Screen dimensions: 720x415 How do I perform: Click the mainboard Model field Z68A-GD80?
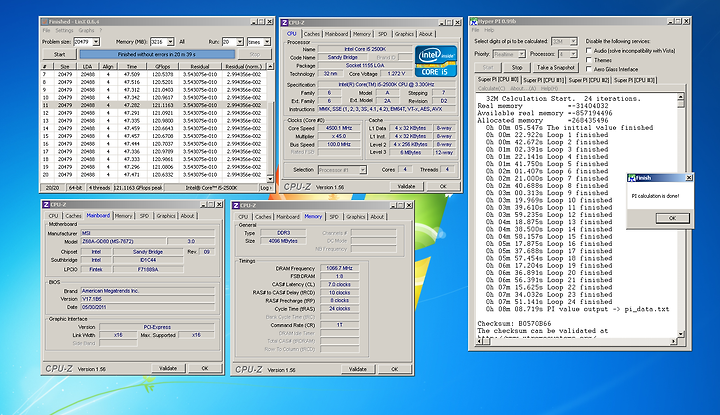(x=123, y=241)
